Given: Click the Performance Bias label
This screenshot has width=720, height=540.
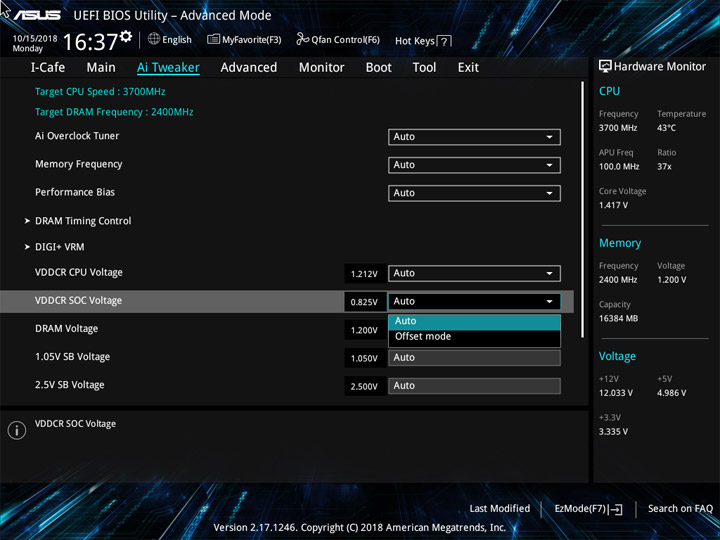Looking at the screenshot, I should tap(75, 192).
